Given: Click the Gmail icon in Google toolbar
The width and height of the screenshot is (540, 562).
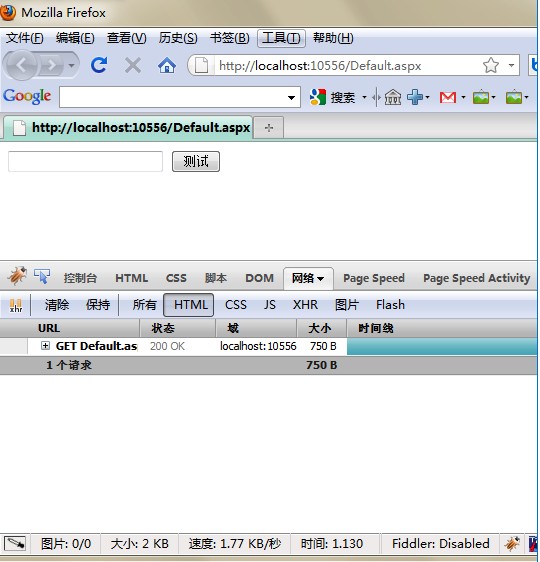Looking at the screenshot, I should click(448, 97).
